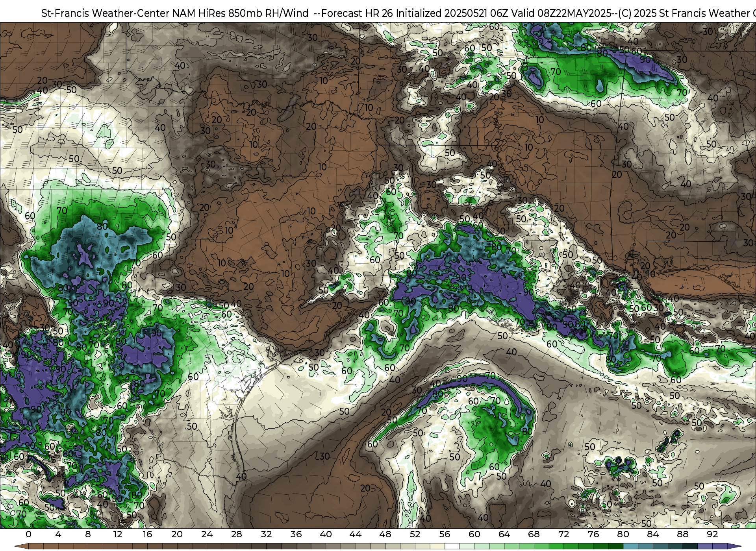Click the white swatch in the color bar

[x=452, y=546]
